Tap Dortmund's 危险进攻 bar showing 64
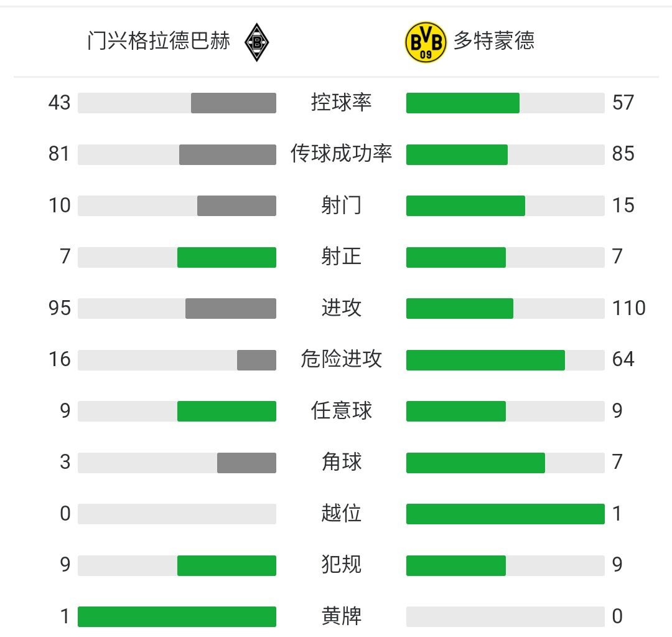The height and width of the screenshot is (637, 672). pyautogui.click(x=485, y=360)
